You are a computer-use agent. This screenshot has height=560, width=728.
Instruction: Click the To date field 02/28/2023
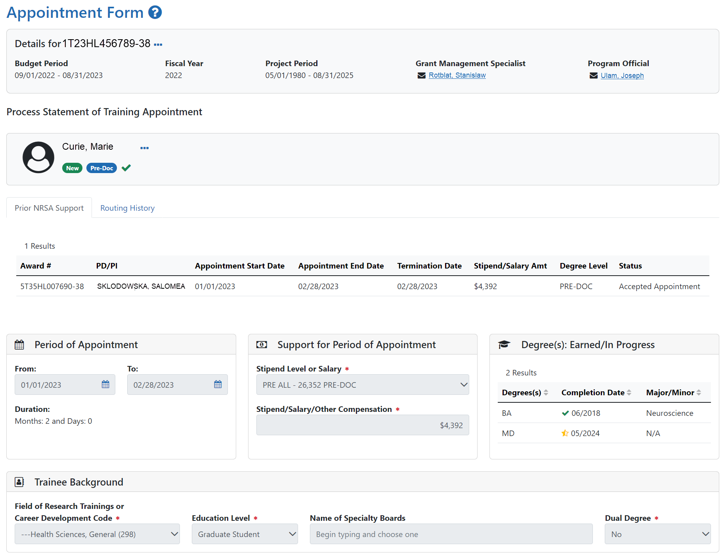pyautogui.click(x=178, y=385)
